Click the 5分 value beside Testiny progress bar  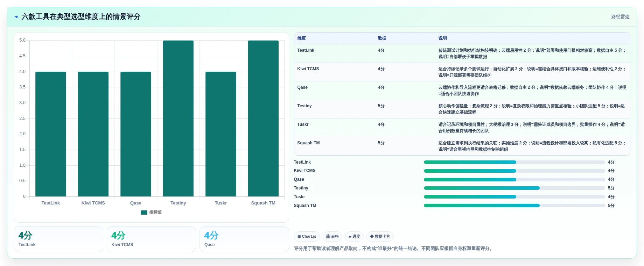[x=611, y=188]
